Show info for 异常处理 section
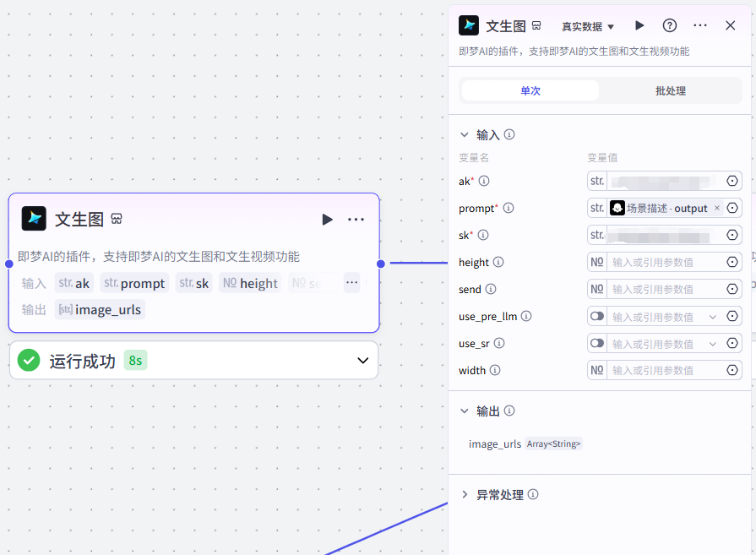Screen dimensions: 756x555 coord(533,494)
